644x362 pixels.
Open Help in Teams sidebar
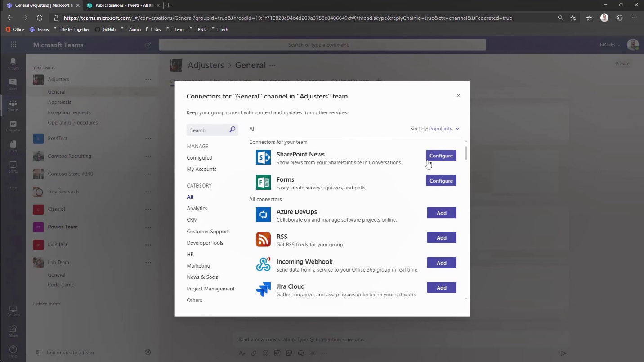click(13, 351)
